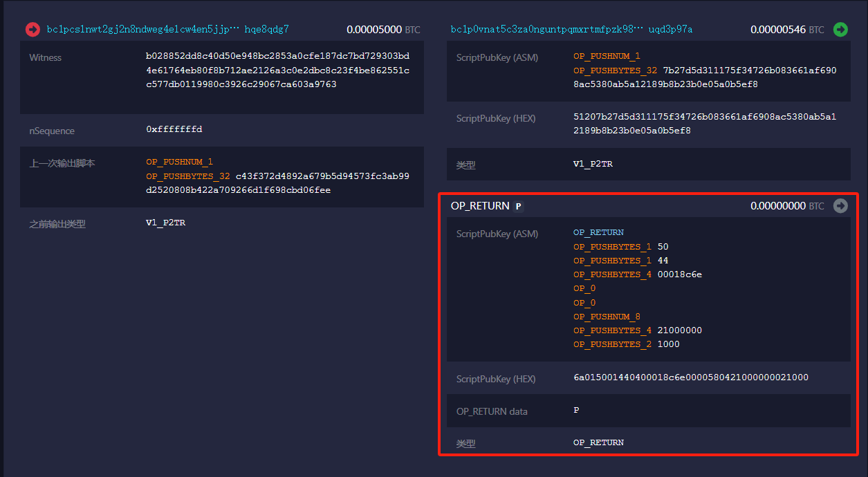Viewport: 868px width, 477px height.
Task: Click the previous output script c43f372d hash
Action: [x=277, y=183]
